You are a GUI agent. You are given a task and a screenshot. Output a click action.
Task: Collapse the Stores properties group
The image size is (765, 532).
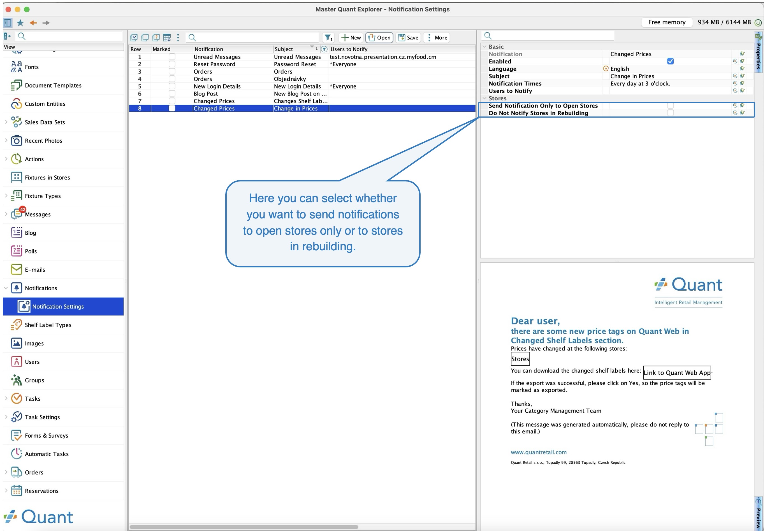[484, 98]
